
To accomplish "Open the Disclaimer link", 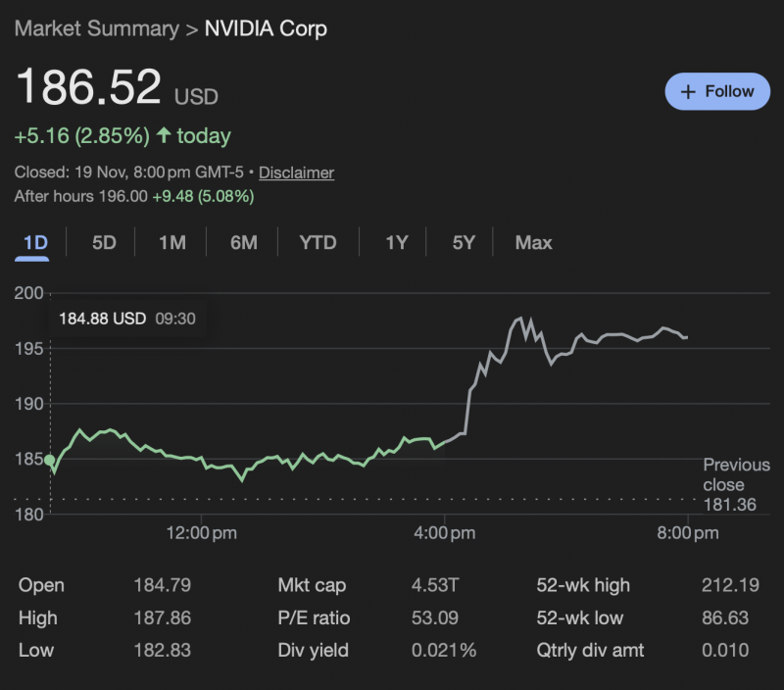I will point(296,172).
